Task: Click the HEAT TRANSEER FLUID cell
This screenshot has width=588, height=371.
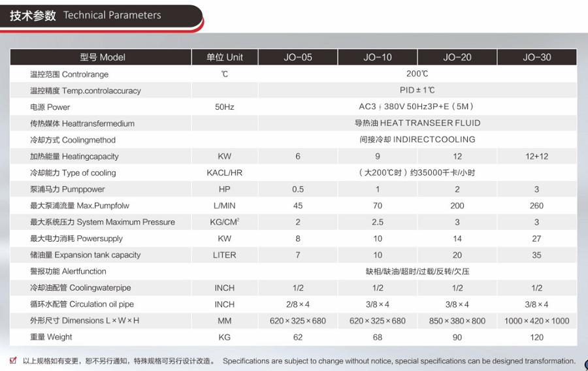Action: (x=417, y=123)
